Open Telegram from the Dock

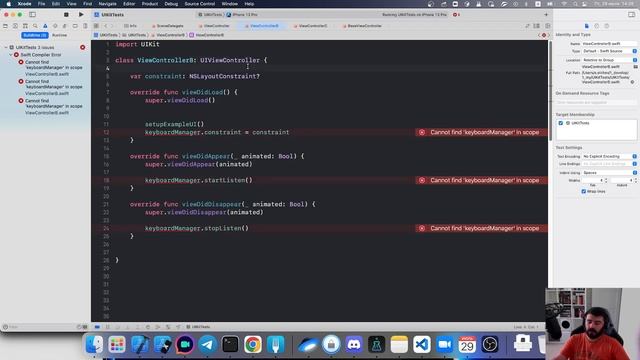pyautogui.click(x=207, y=344)
